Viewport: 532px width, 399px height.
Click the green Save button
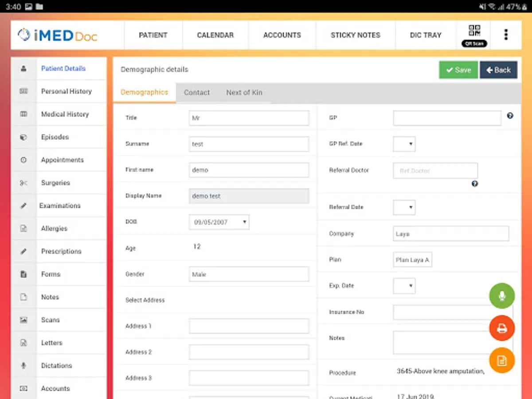(458, 70)
